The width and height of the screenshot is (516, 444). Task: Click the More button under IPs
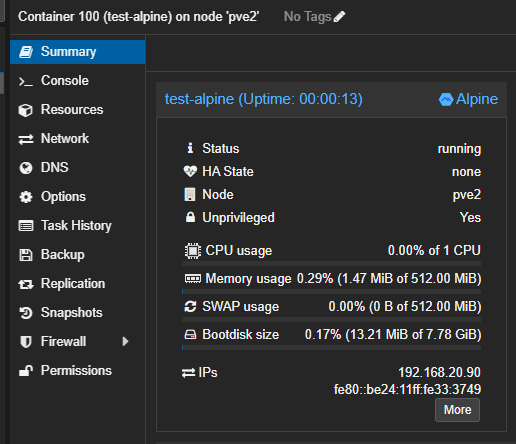tap(457, 410)
